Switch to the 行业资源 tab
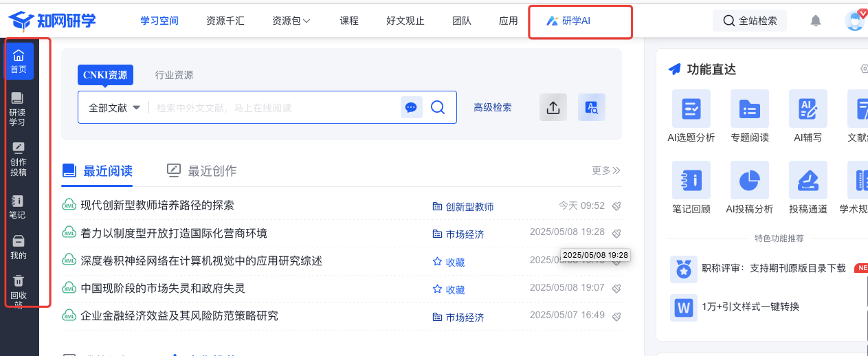The width and height of the screenshot is (868, 356). [x=174, y=75]
